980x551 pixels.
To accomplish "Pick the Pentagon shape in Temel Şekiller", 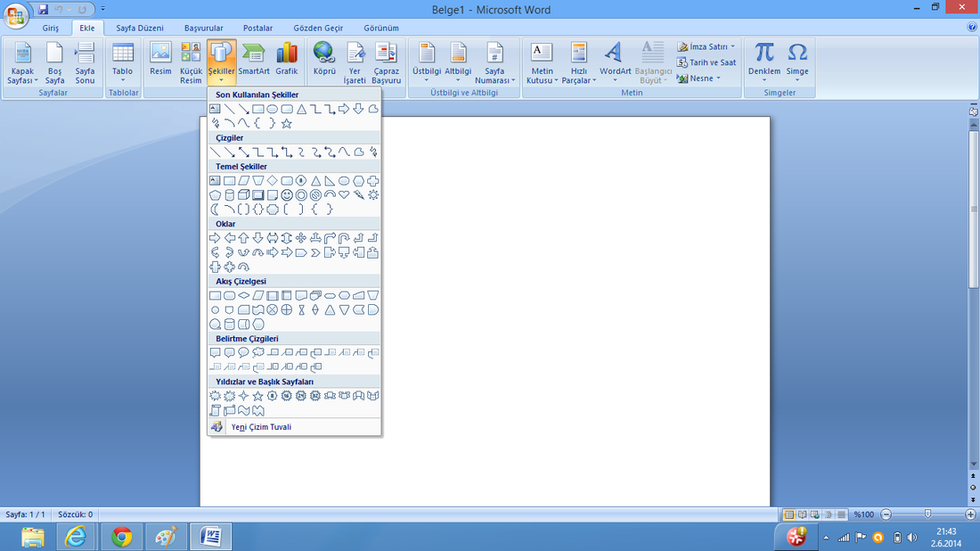I will click(x=215, y=195).
